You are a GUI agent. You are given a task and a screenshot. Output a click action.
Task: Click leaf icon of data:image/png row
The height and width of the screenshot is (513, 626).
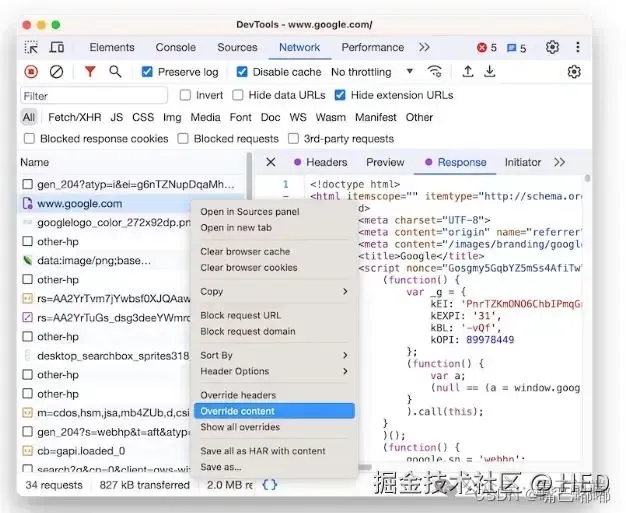point(28,261)
